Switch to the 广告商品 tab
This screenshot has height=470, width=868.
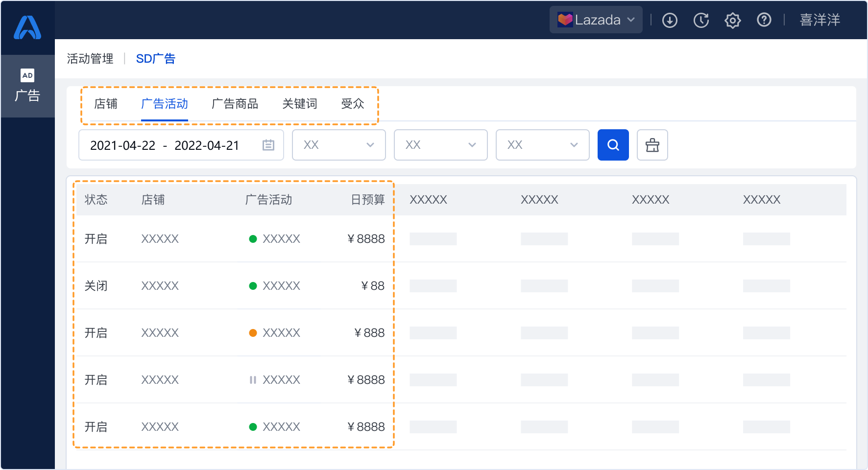tap(235, 104)
